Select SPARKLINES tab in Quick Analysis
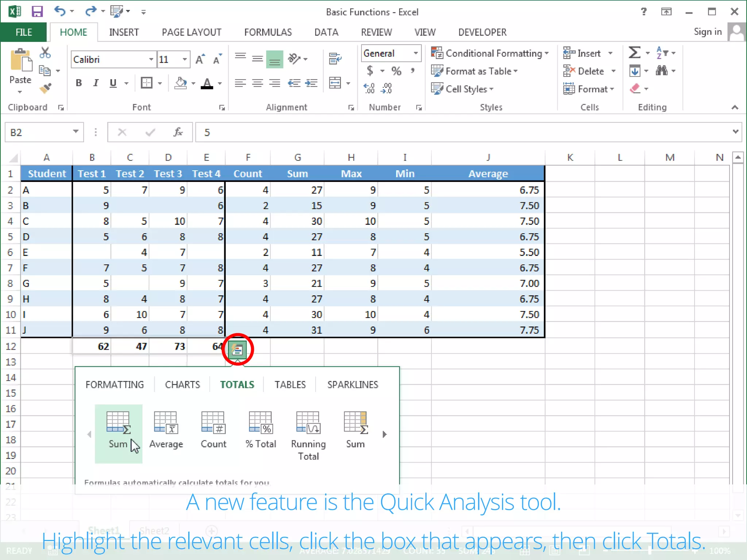 [352, 385]
